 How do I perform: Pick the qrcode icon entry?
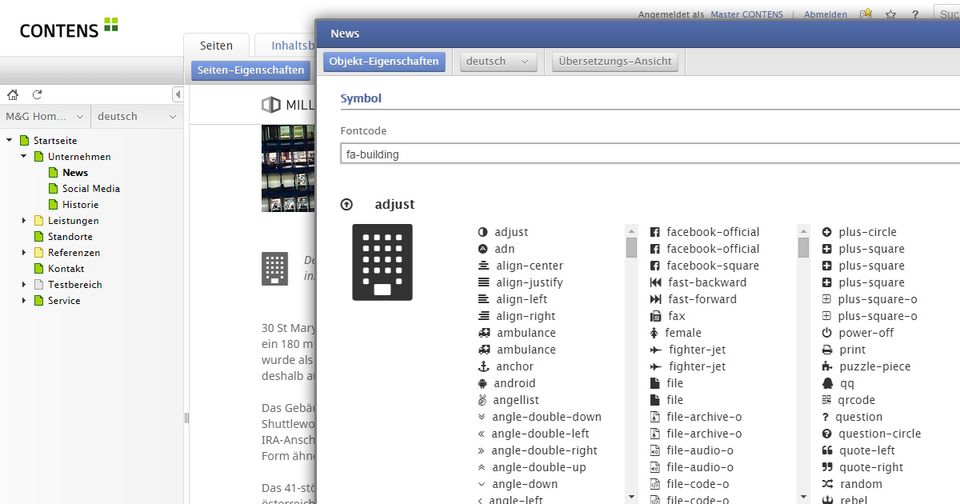click(x=857, y=400)
